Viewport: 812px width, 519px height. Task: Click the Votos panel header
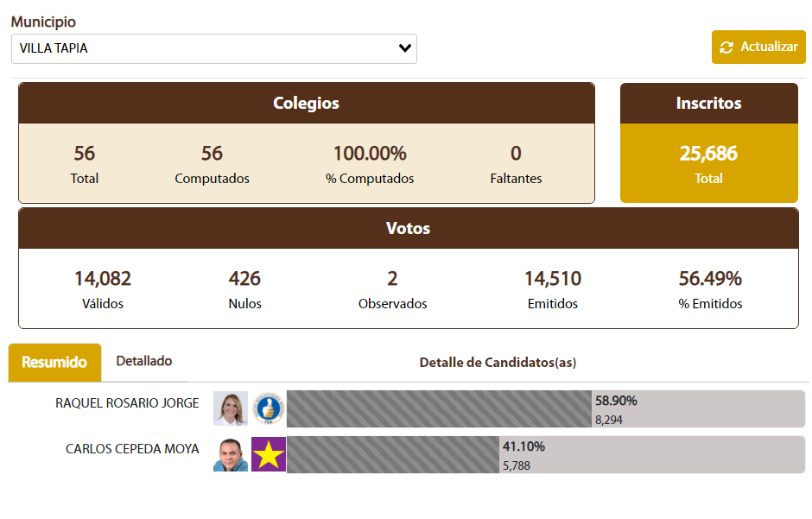pos(408,229)
